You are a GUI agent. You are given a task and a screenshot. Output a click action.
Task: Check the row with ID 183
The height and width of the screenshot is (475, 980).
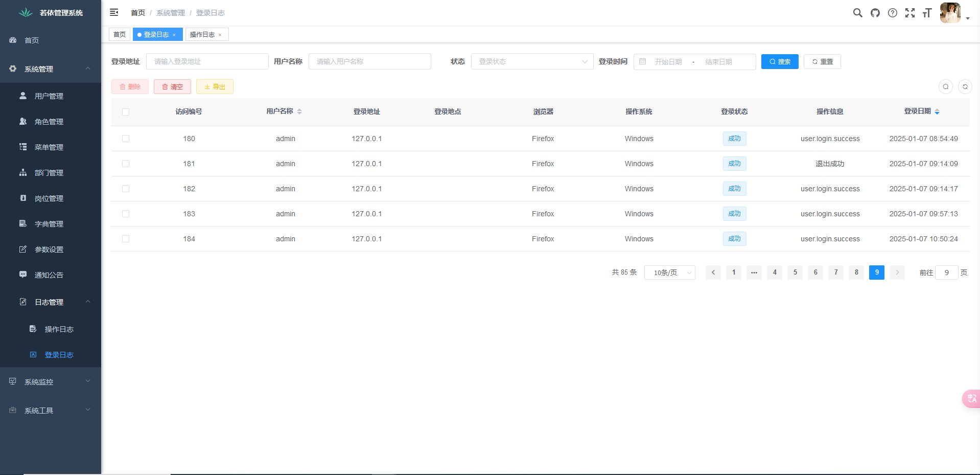pos(126,214)
